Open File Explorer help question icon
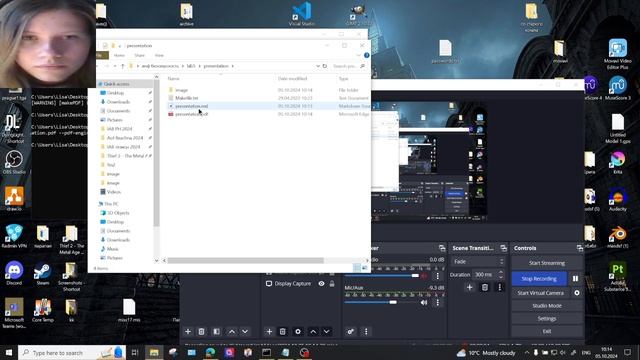Image resolution: width=640 pixels, height=360 pixels. pos(367,55)
